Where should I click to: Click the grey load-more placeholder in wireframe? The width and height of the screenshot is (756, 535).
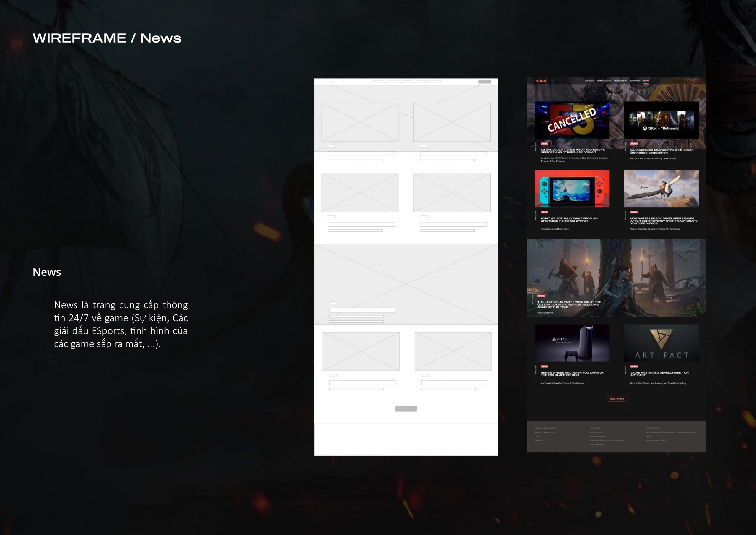click(x=406, y=409)
